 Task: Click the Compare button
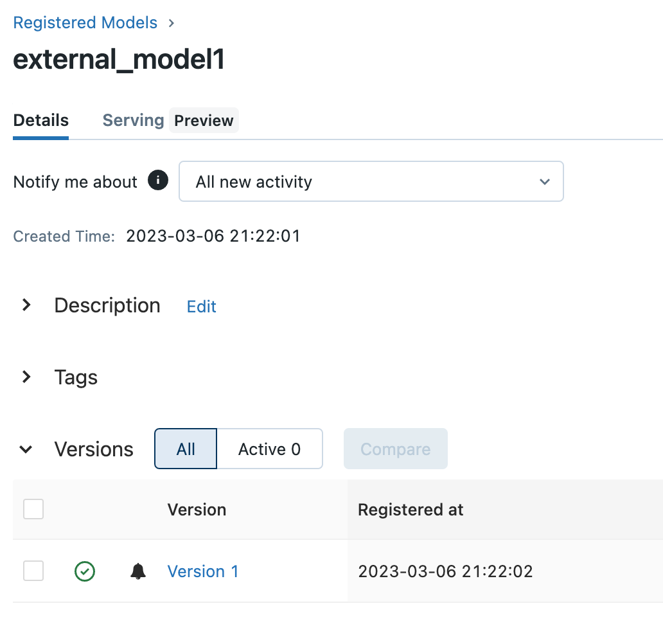(x=395, y=449)
